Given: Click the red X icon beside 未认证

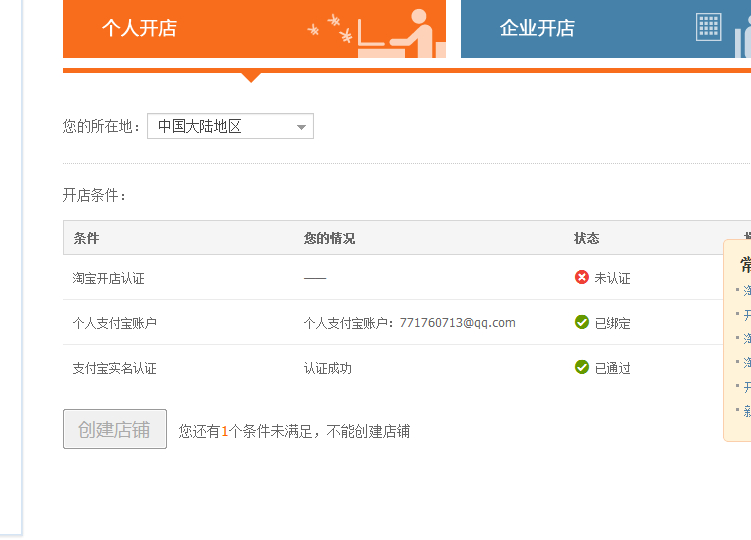Looking at the screenshot, I should (581, 277).
